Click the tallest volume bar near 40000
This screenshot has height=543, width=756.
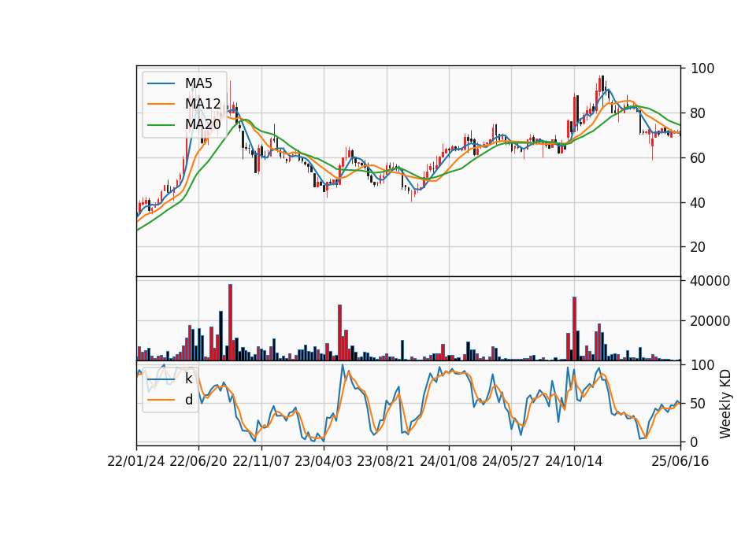click(231, 323)
